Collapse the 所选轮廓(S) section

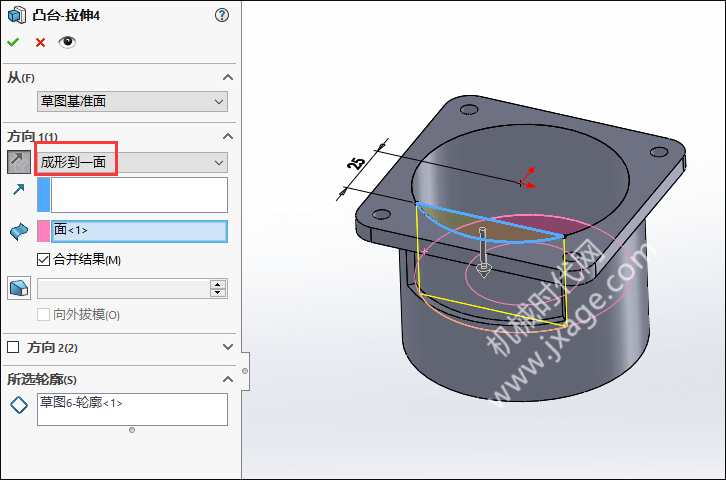click(x=228, y=379)
